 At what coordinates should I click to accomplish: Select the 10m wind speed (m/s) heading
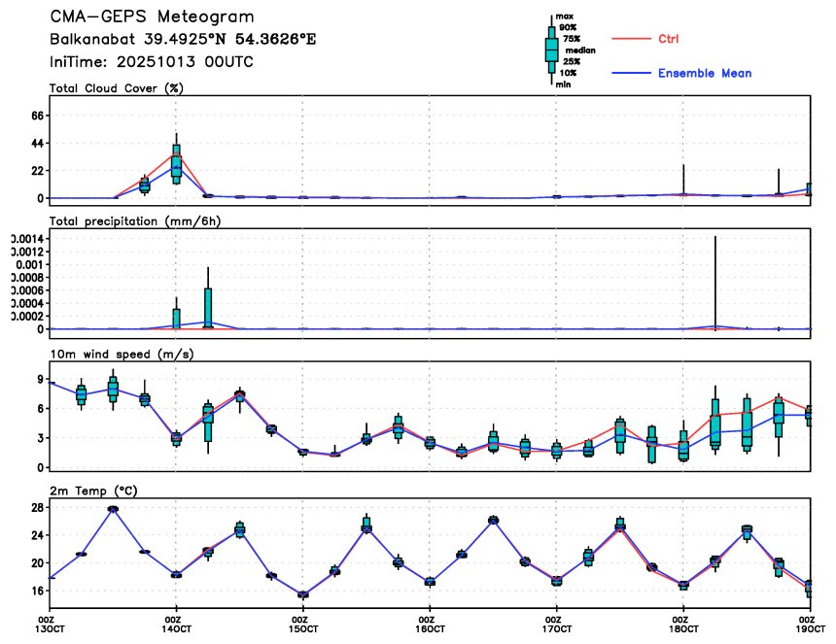(x=122, y=354)
